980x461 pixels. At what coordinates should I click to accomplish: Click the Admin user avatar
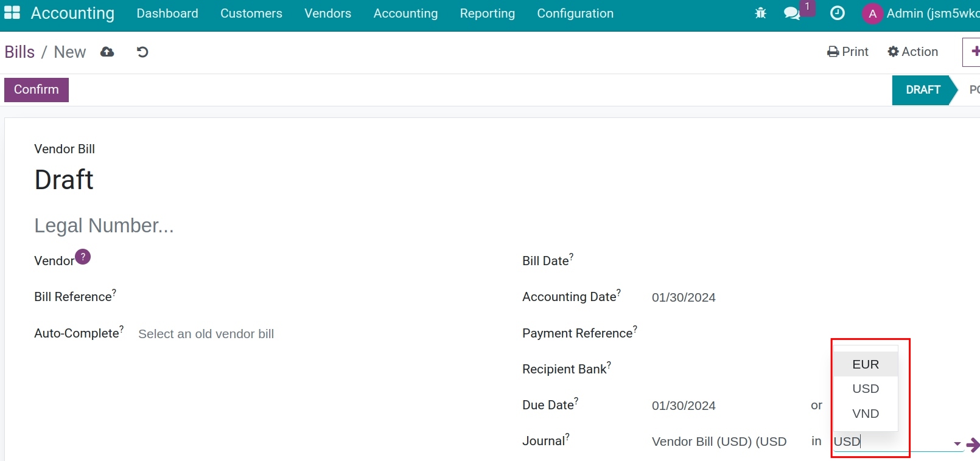pyautogui.click(x=872, y=14)
